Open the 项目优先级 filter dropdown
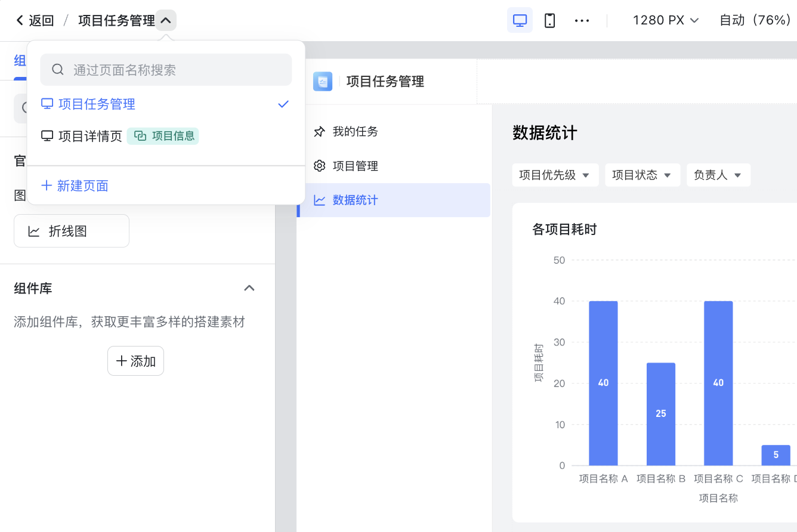The height and width of the screenshot is (532, 797). pyautogui.click(x=555, y=175)
